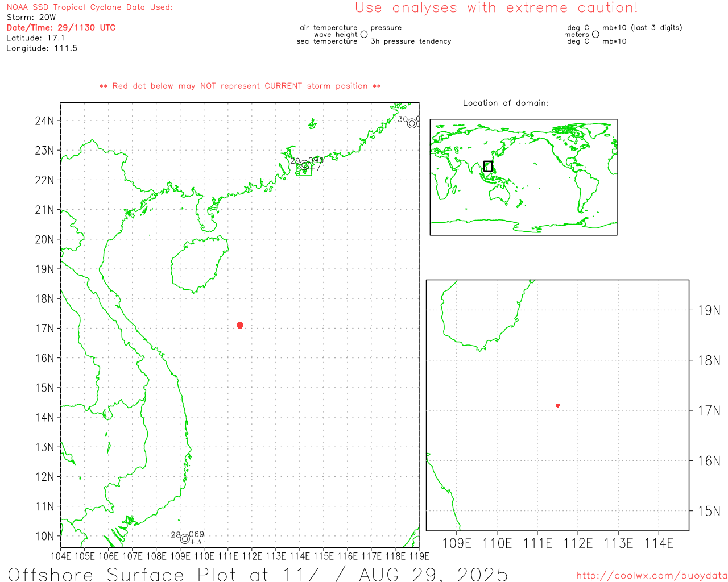The height and width of the screenshot is (582, 728).
Task: Click the '114E' label on the inset map
Action: [x=659, y=543]
